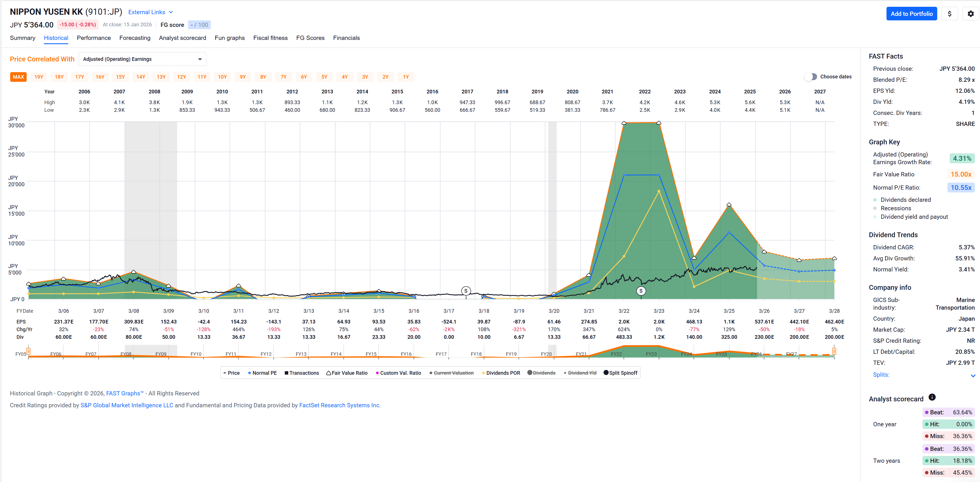The height and width of the screenshot is (482, 980).
Task: Click the split marker S near 3/23
Action: click(641, 291)
